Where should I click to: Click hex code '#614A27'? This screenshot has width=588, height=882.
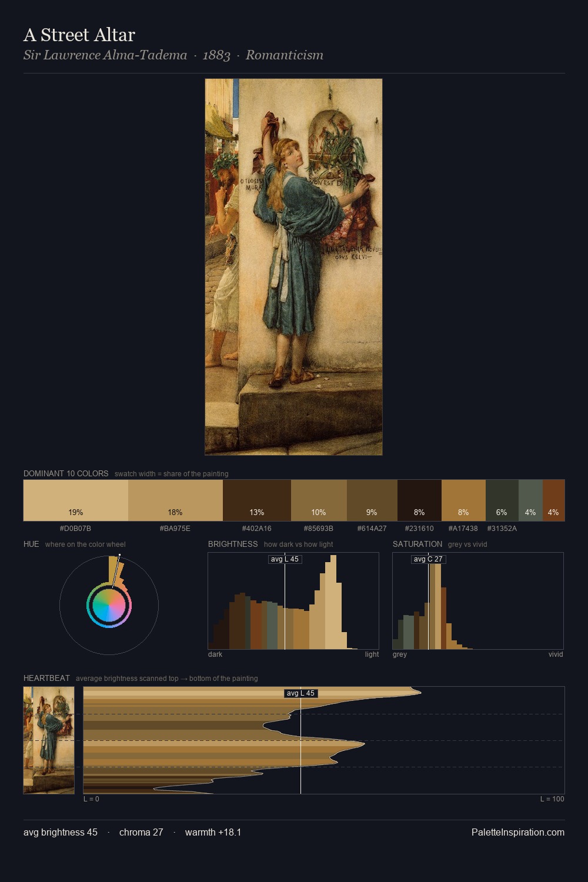point(372,529)
